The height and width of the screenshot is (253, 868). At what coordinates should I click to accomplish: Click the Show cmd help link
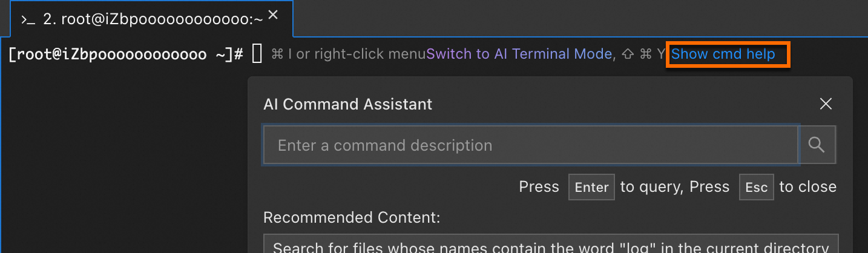(x=723, y=54)
